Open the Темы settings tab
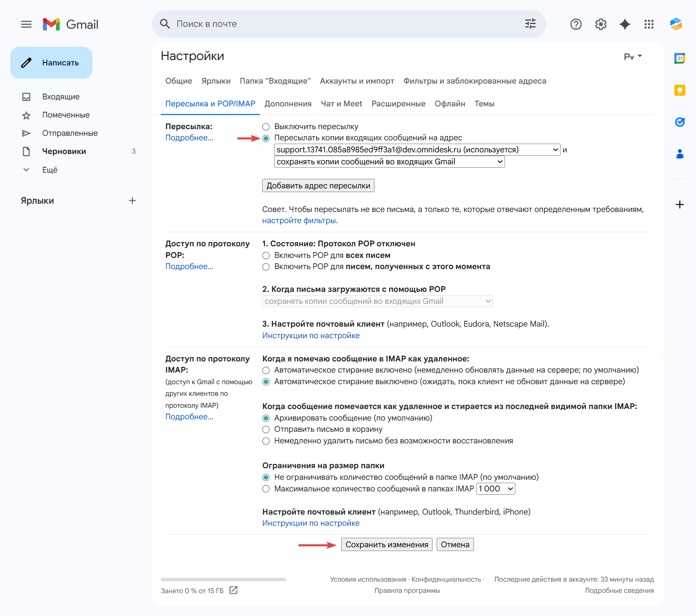The image size is (696, 616). tap(484, 104)
